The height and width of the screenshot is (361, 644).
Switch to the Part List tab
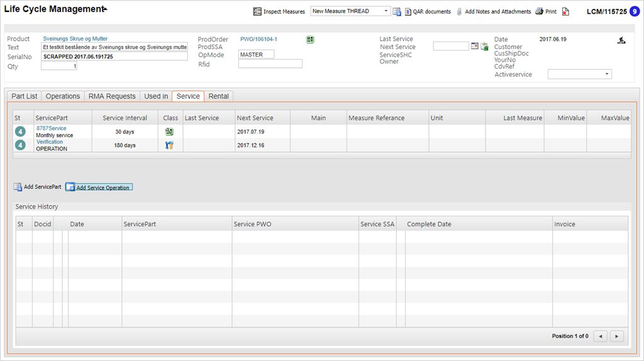click(25, 96)
